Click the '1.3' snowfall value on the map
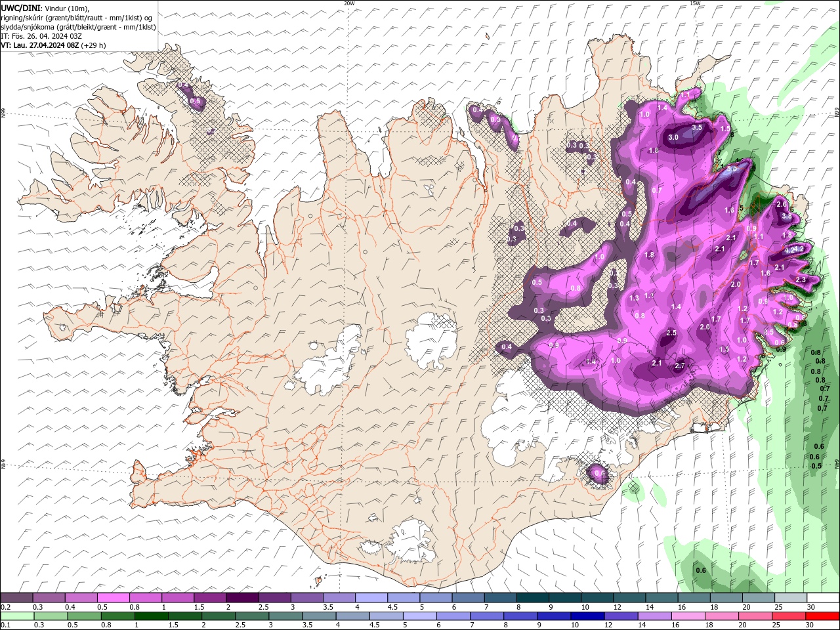Viewport: 840px width, 630px height. pos(634,299)
